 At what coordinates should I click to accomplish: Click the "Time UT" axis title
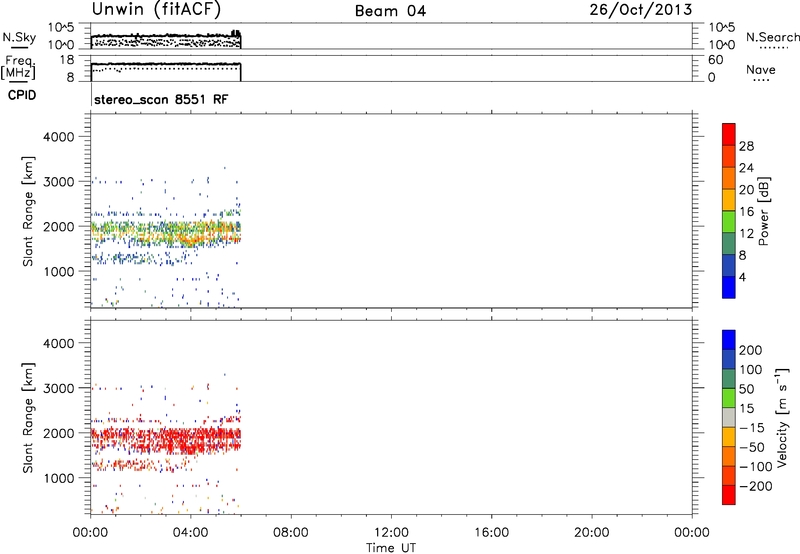click(391, 548)
